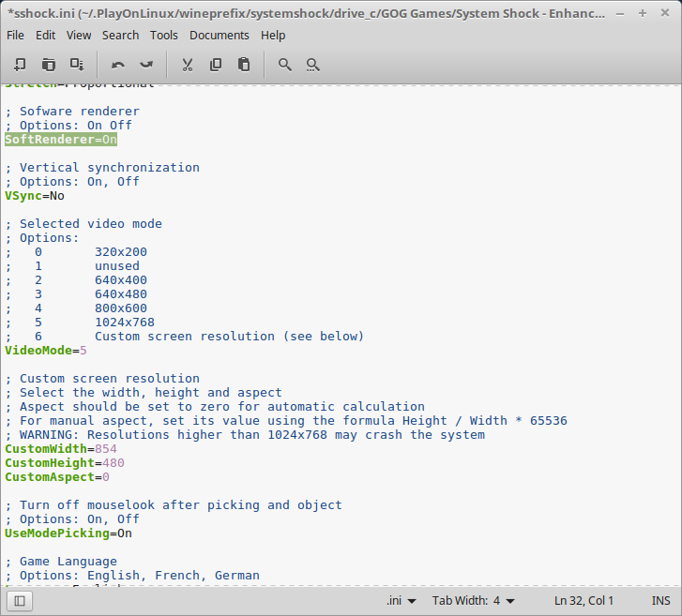This screenshot has height=616, width=682.
Task: Create a new document with toolbar icon
Action: point(20,65)
